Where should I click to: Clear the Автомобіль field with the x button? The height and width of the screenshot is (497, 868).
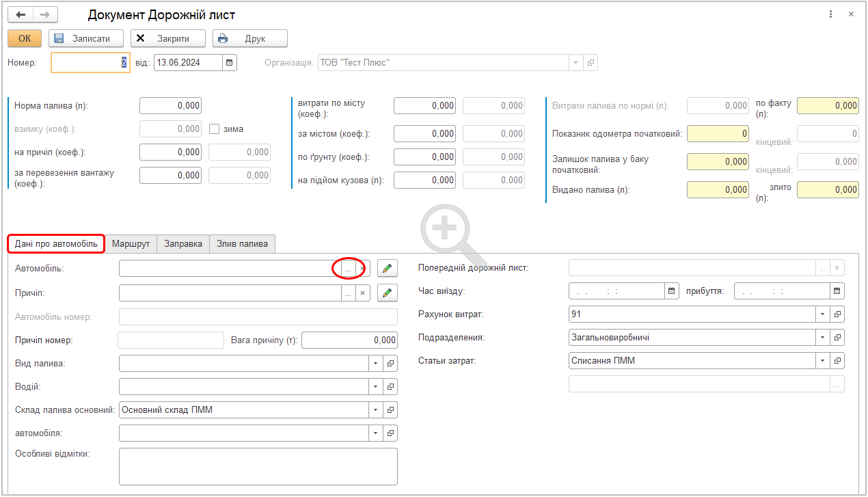pyautogui.click(x=363, y=269)
